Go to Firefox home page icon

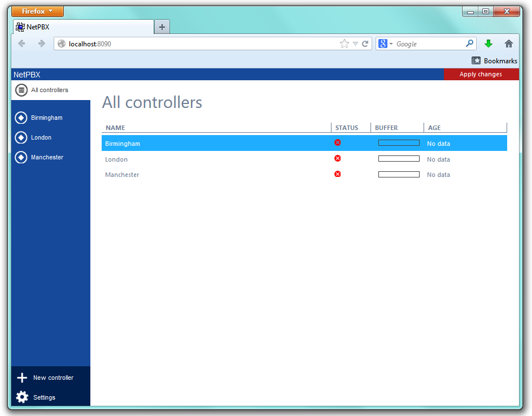[509, 44]
